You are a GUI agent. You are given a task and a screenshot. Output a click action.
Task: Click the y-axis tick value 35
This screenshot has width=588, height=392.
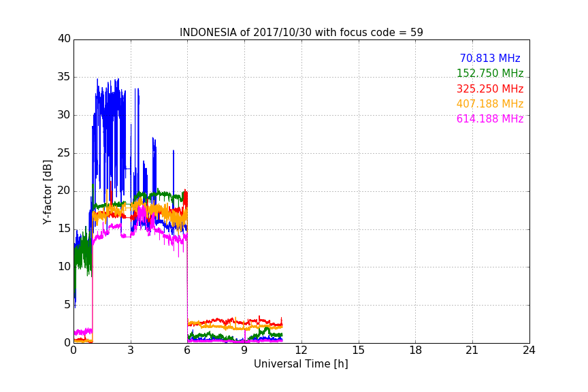tap(64, 77)
